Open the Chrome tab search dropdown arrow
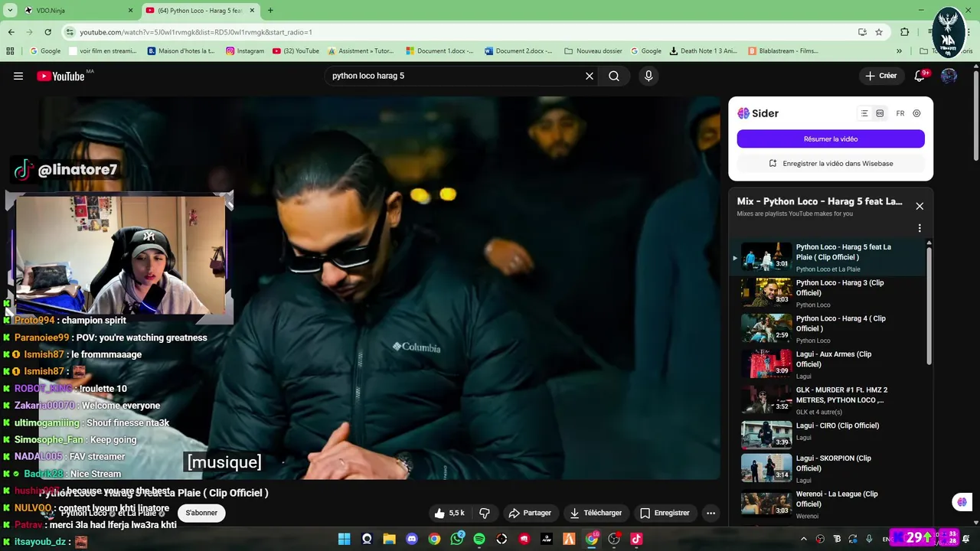Viewport: 980px width, 551px height. (x=10, y=10)
